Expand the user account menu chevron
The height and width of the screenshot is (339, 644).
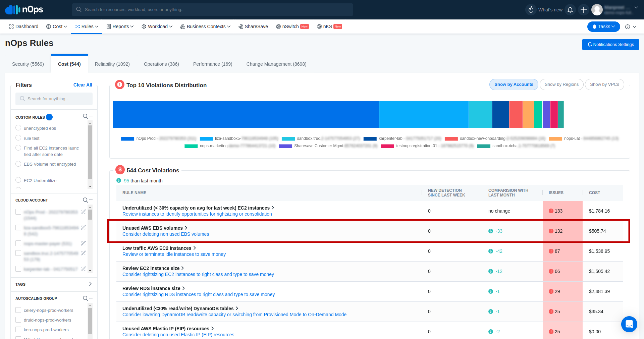(636, 7)
